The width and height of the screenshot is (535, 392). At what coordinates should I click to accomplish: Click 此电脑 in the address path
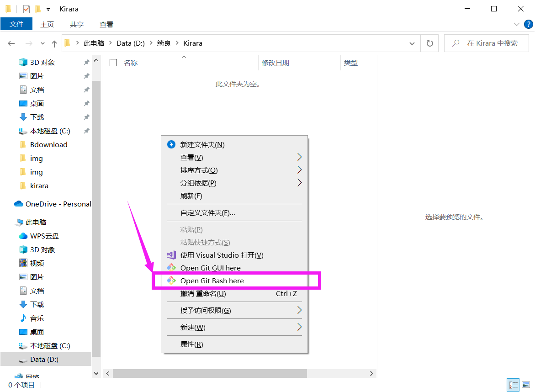click(94, 43)
